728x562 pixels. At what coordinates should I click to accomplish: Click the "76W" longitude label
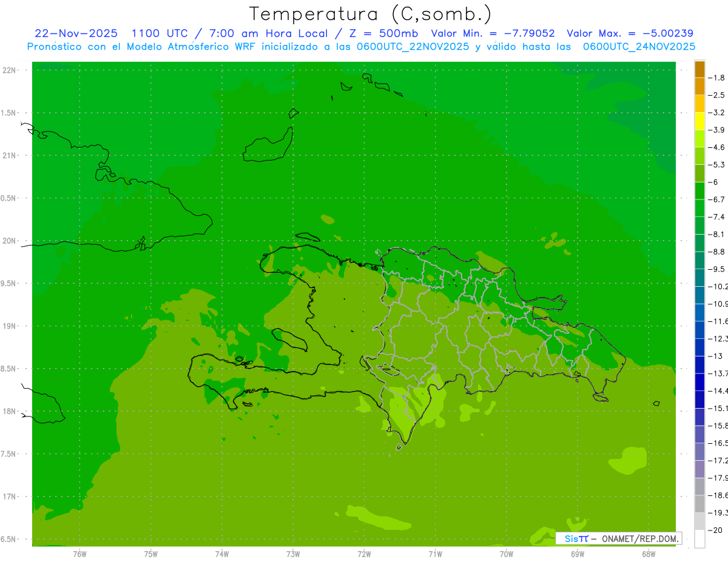(79, 554)
